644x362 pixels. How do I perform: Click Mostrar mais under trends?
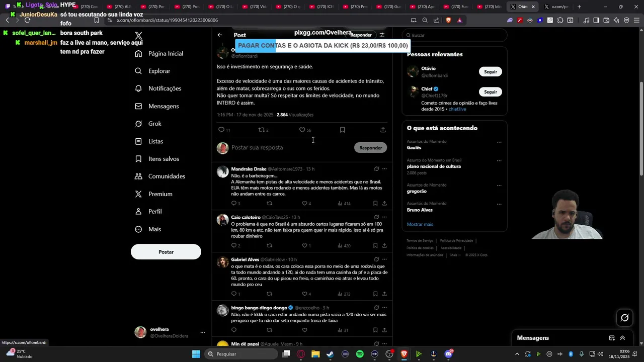tap(420, 224)
